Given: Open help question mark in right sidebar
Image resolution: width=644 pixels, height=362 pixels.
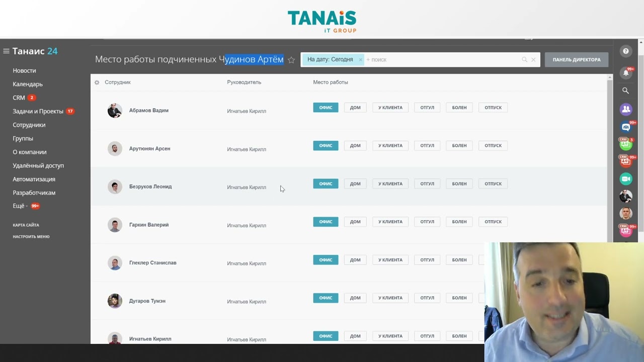Looking at the screenshot, I should (626, 51).
